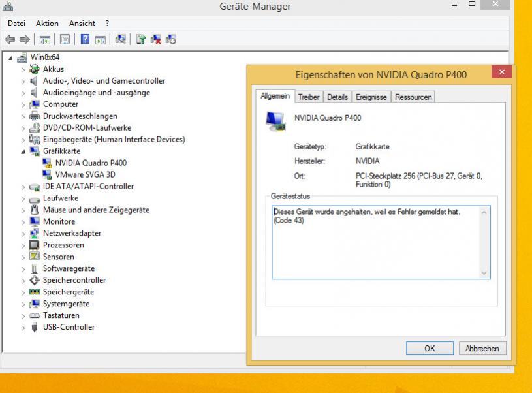532x393 pixels.
Task: Open the Properties sheet toolbar icon
Action: point(65,39)
